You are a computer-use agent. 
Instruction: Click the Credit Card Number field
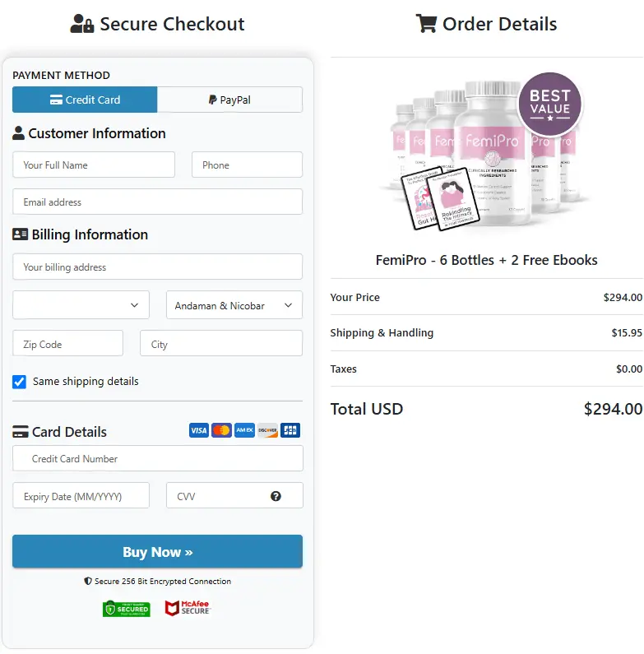[157, 458]
